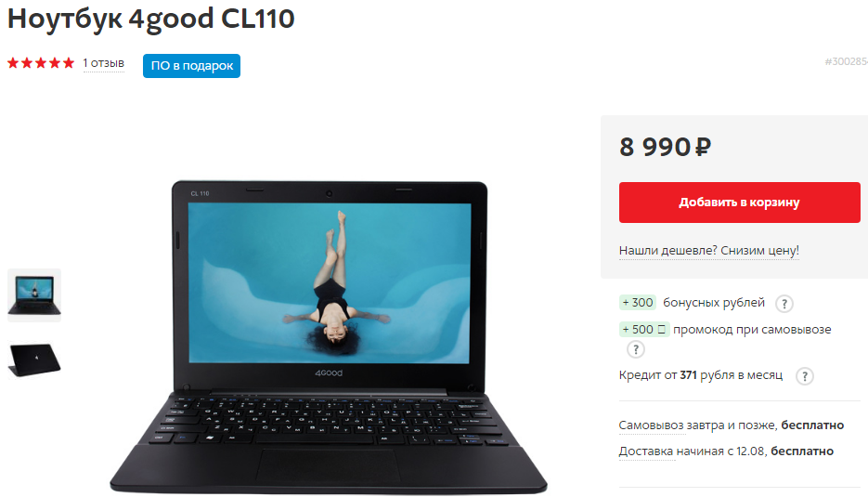Viewport: 868px width, 497px height.
Task: Click the Доставка delivery link
Action: pos(646,451)
